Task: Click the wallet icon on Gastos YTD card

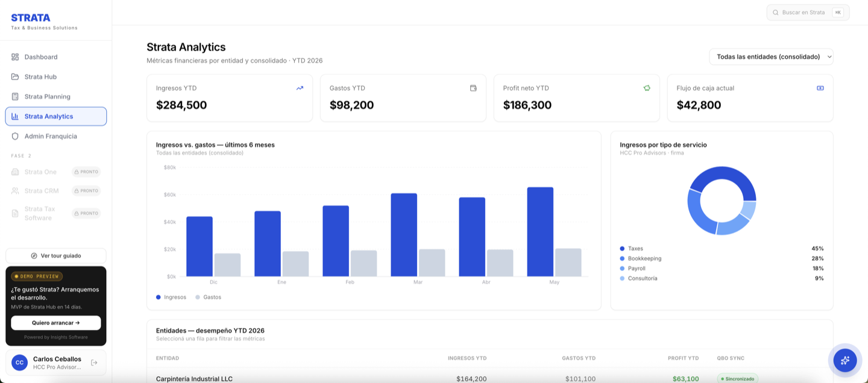Action: (473, 88)
